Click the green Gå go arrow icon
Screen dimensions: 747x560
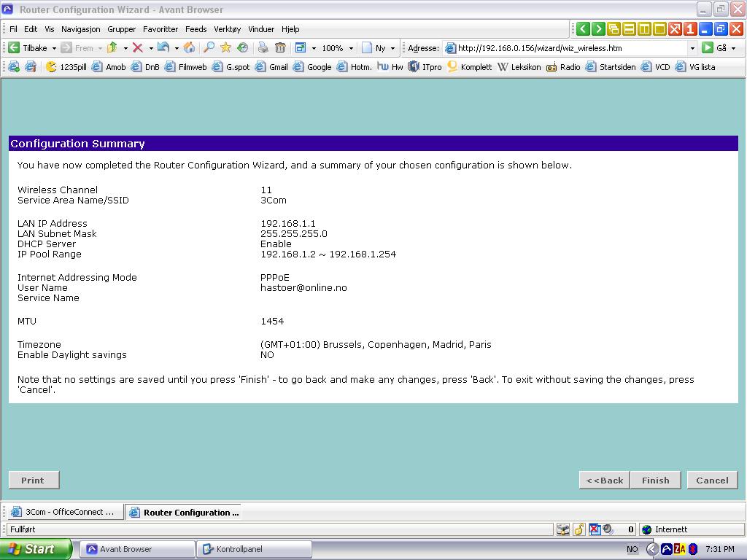point(708,47)
